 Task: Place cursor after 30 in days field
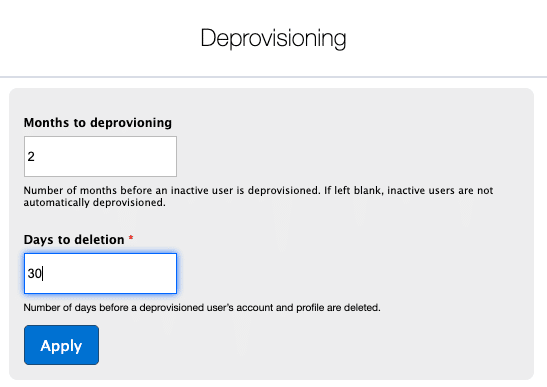click(43, 274)
